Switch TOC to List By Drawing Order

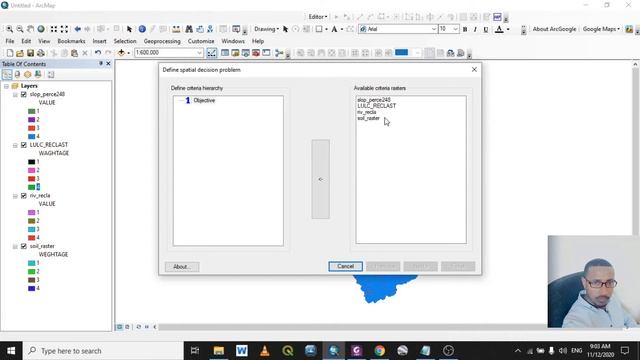point(7,75)
